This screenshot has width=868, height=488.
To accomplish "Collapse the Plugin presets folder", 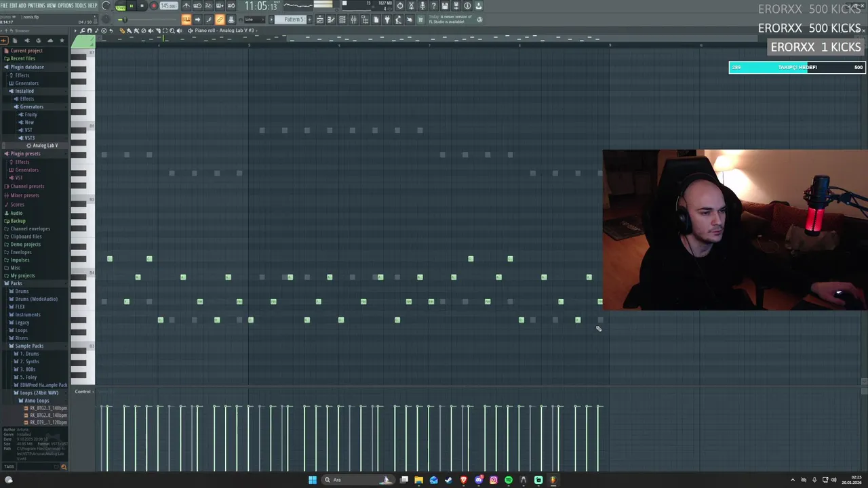I will point(25,154).
